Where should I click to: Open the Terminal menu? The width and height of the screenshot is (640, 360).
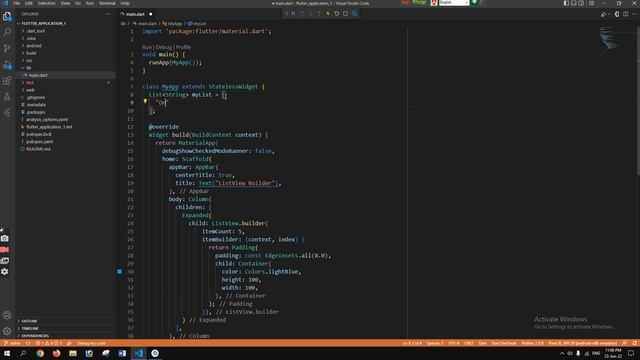pos(107,3)
